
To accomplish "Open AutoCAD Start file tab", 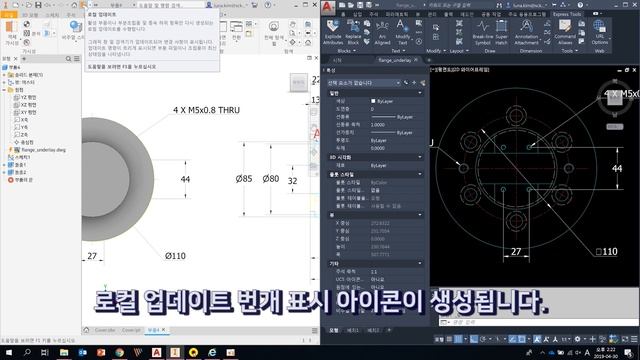I will click(x=337, y=60).
